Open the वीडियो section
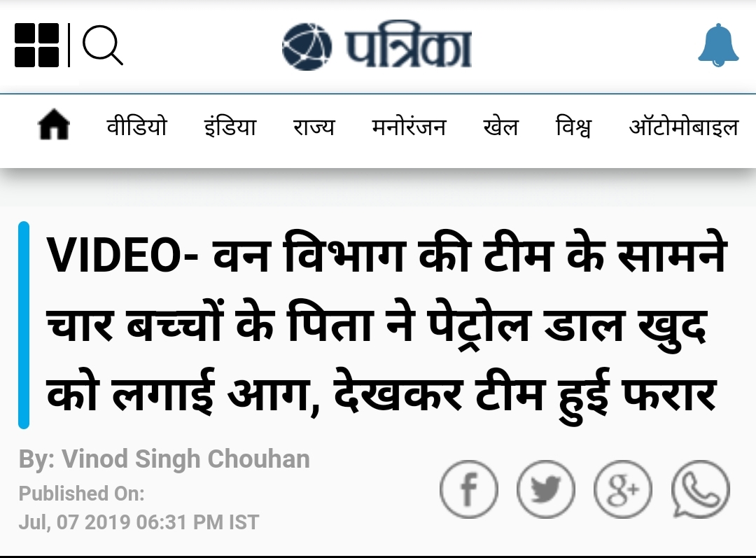This screenshot has width=756, height=558. (137, 126)
